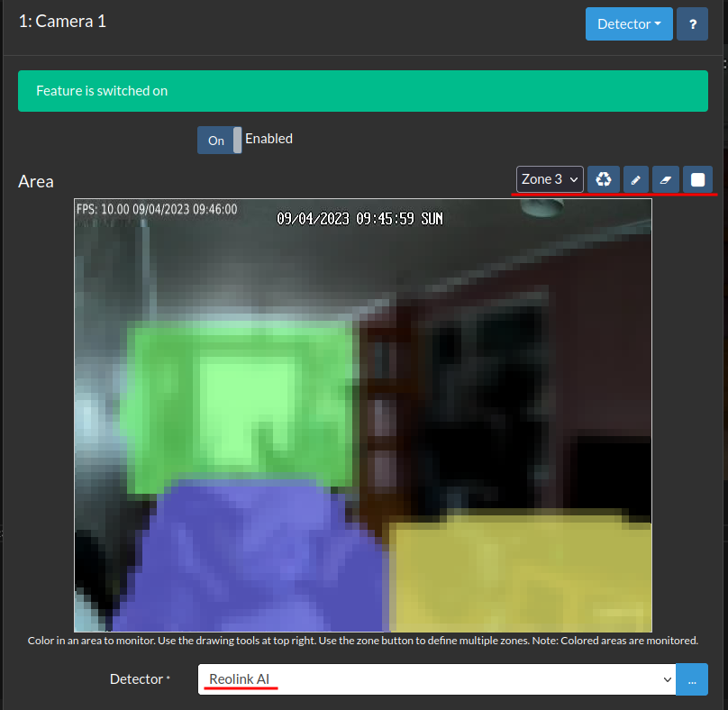Click the help question mark button
The height and width of the screenshot is (710, 728).
(692, 23)
